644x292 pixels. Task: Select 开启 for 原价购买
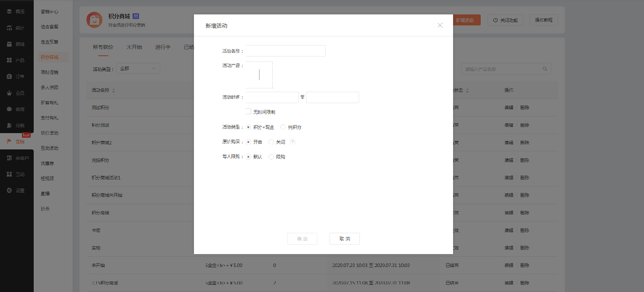249,142
